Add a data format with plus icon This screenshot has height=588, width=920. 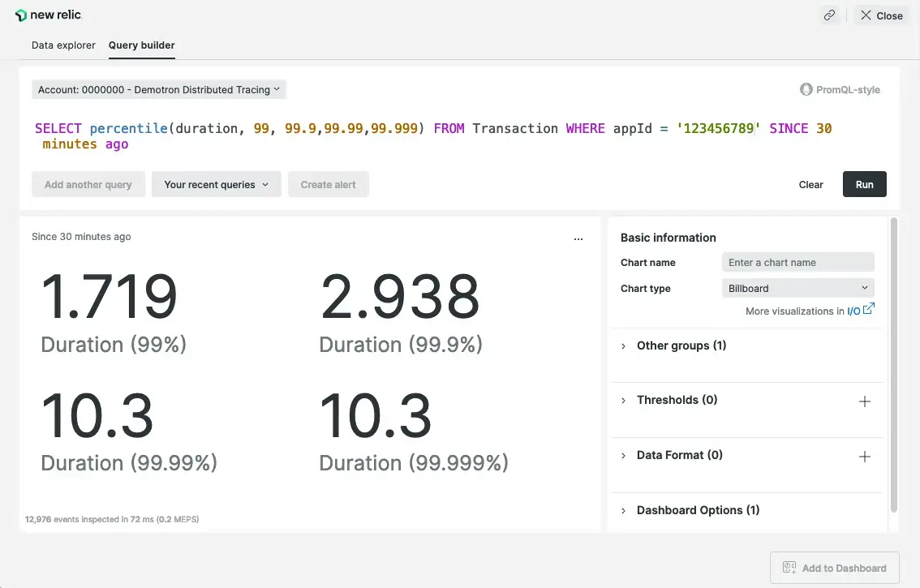click(864, 457)
